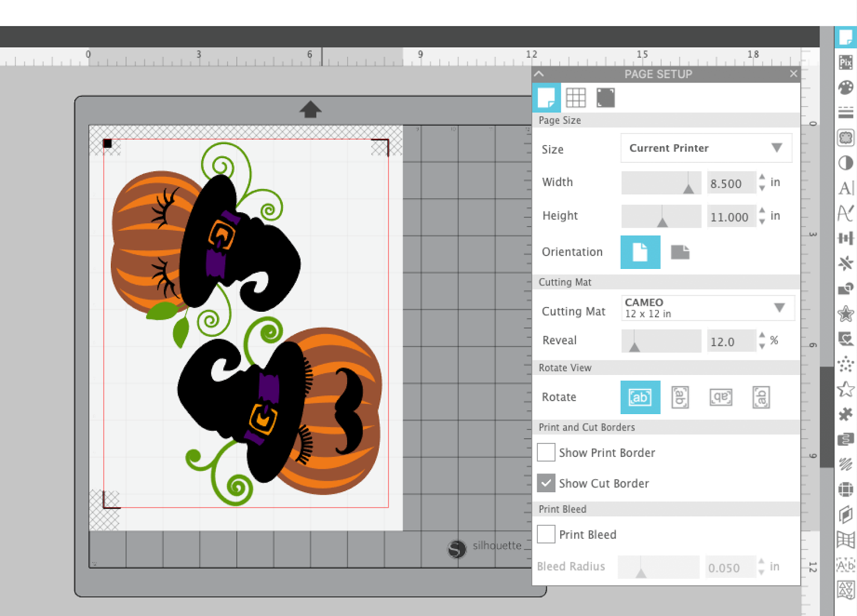The width and height of the screenshot is (857, 616).
Task: Select the 270-degree rotate view option
Action: [761, 397]
